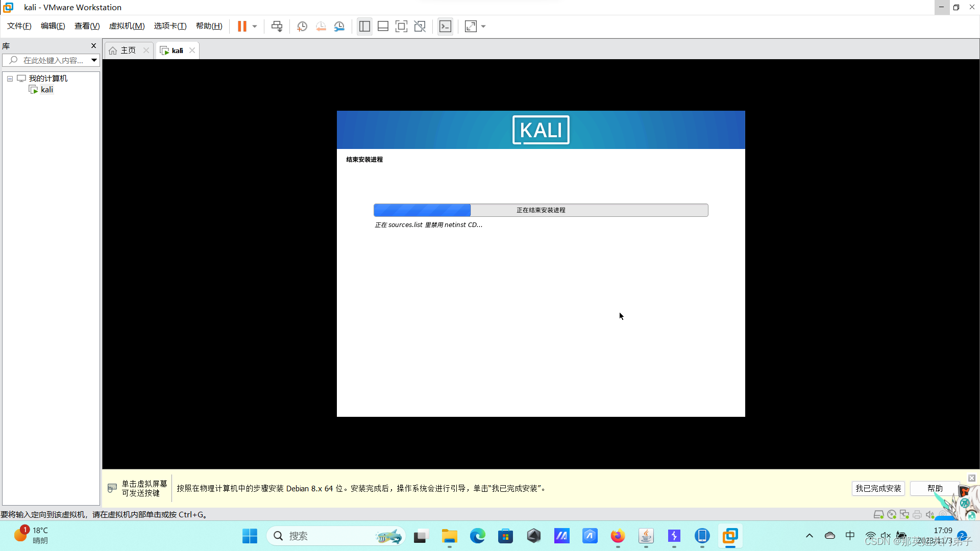Click the VMware Workstation taskbar icon
Image resolution: width=980 pixels, height=551 pixels.
(x=730, y=536)
